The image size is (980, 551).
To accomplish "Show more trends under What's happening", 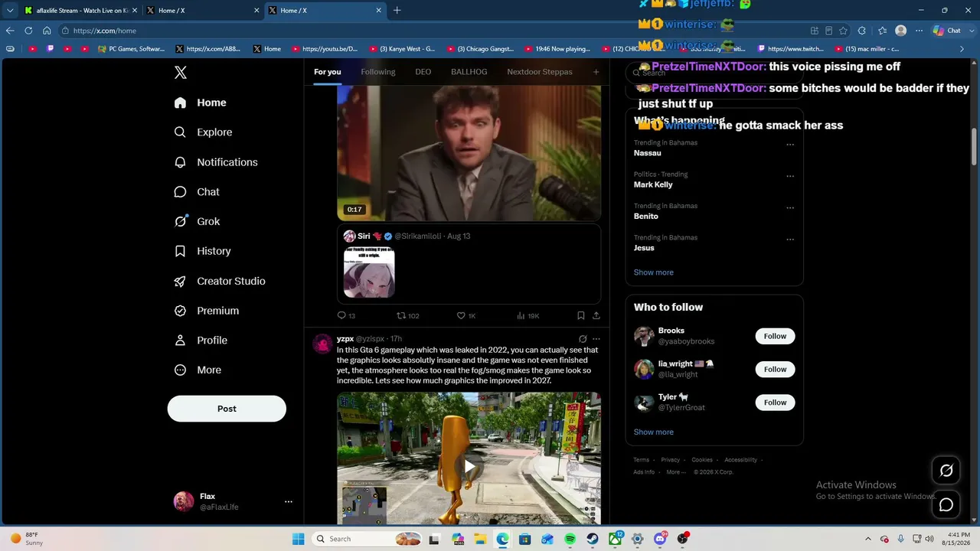I will click(x=654, y=272).
